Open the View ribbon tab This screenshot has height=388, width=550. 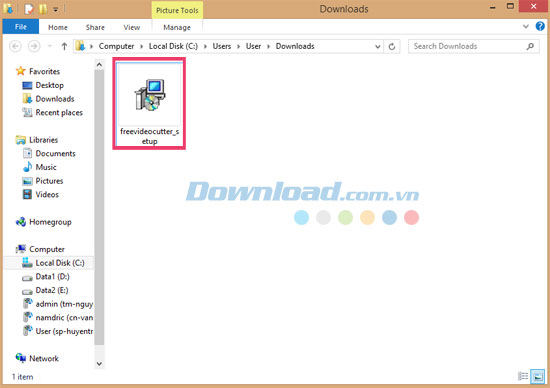132,27
